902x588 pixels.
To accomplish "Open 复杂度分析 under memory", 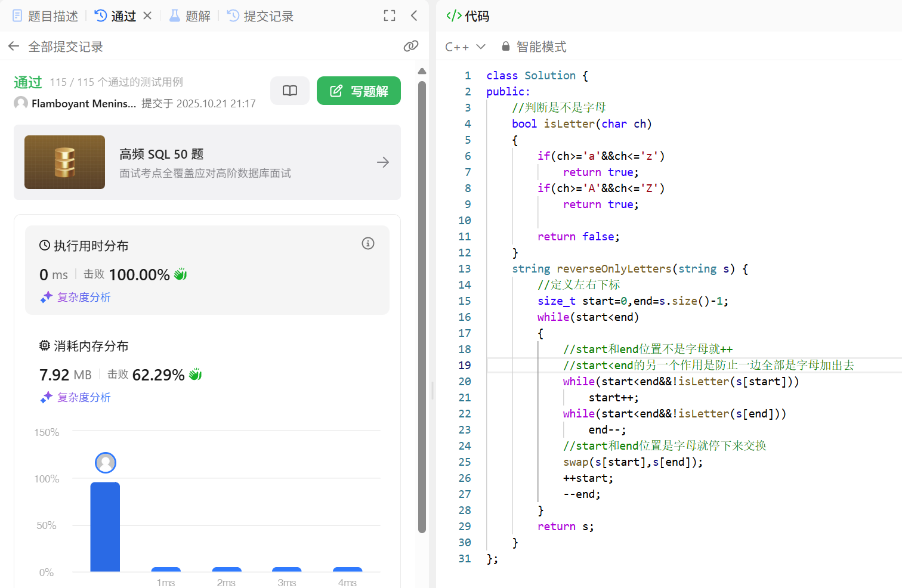I will pyautogui.click(x=76, y=397).
